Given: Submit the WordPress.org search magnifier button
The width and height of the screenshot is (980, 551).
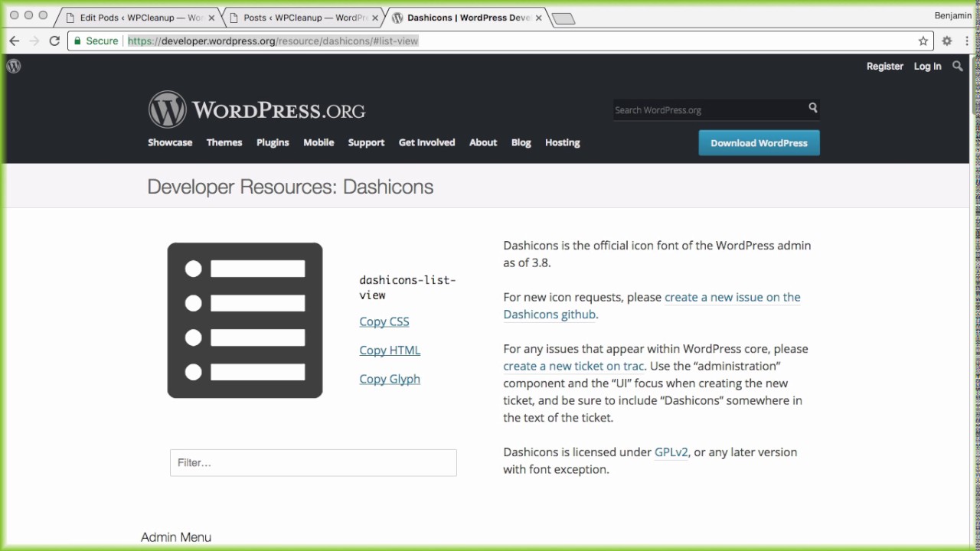Looking at the screenshot, I should 812,109.
